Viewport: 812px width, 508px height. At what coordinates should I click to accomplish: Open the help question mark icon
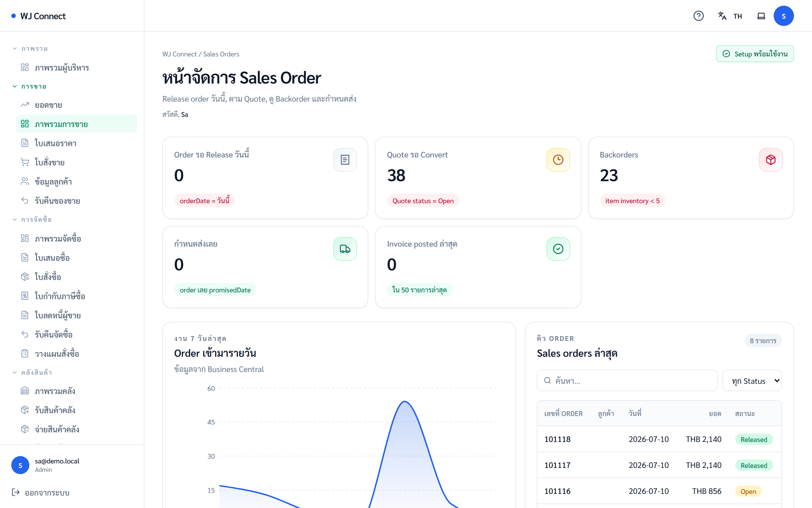point(698,16)
